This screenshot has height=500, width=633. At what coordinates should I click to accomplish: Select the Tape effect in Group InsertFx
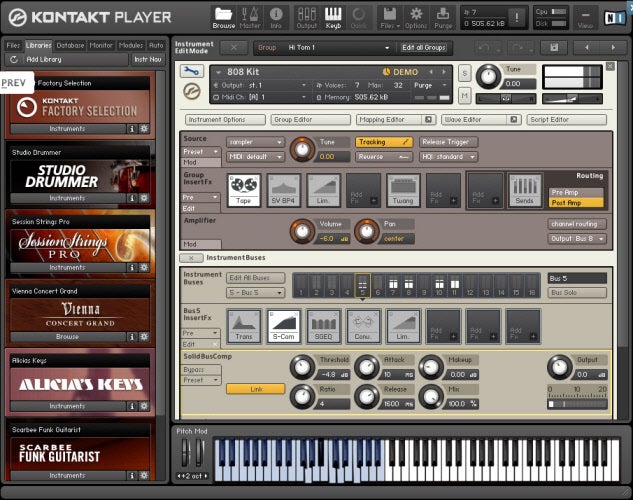pos(243,189)
